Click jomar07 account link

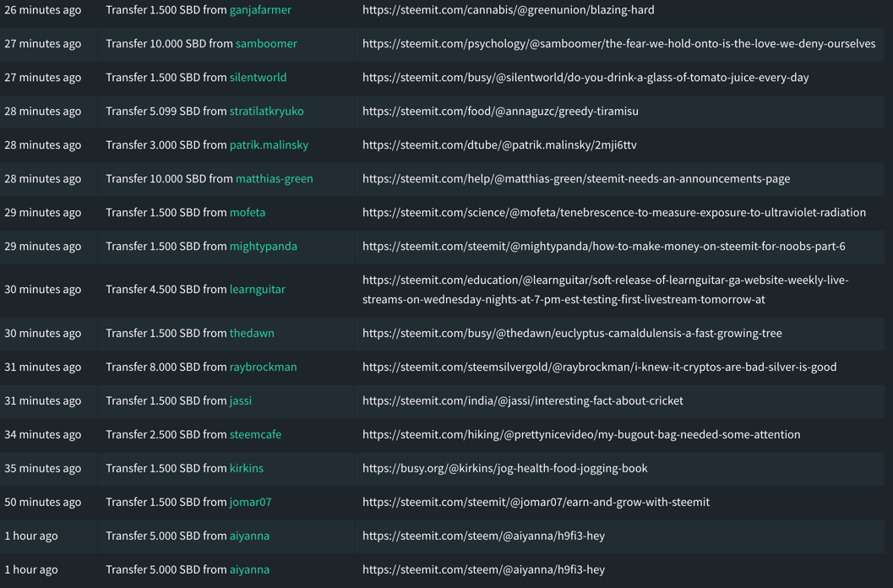click(x=250, y=503)
